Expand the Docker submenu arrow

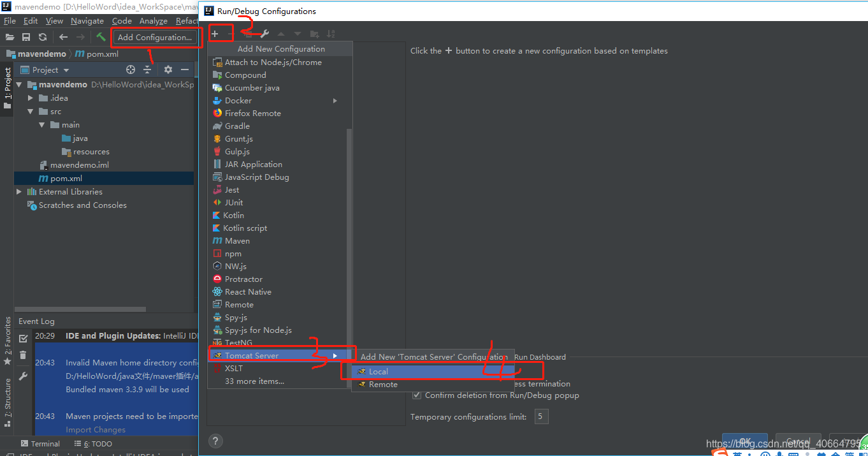tap(335, 101)
